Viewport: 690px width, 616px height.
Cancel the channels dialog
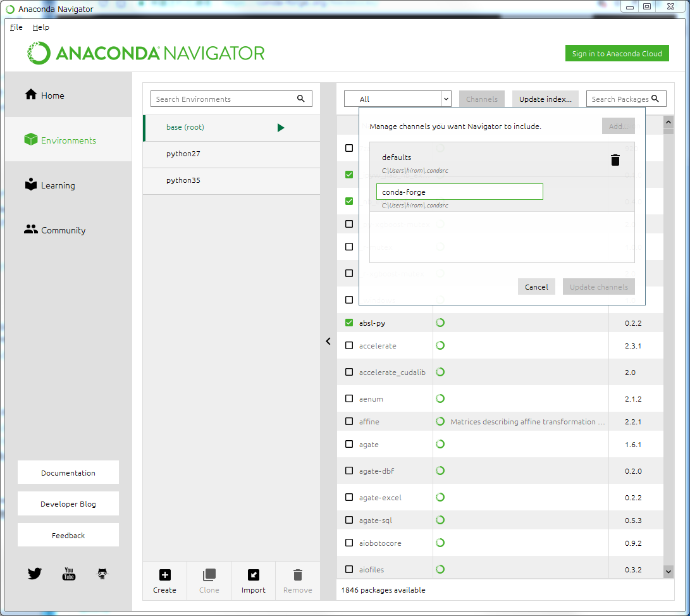536,287
